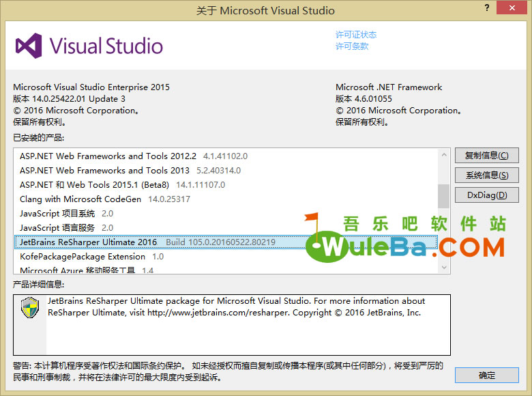Image resolution: width=532 pixels, height=396 pixels.
Task: Click the installed products scrollbar thumb
Action: click(443, 197)
